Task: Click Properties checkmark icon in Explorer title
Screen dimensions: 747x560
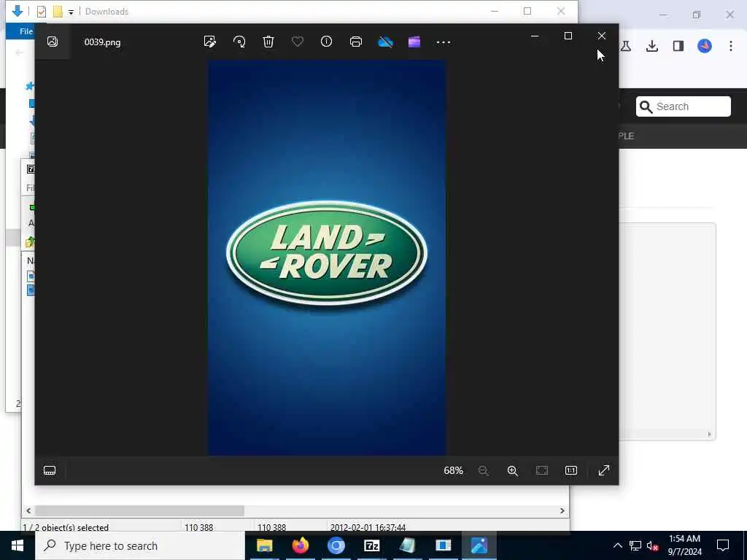Action: coord(42,12)
